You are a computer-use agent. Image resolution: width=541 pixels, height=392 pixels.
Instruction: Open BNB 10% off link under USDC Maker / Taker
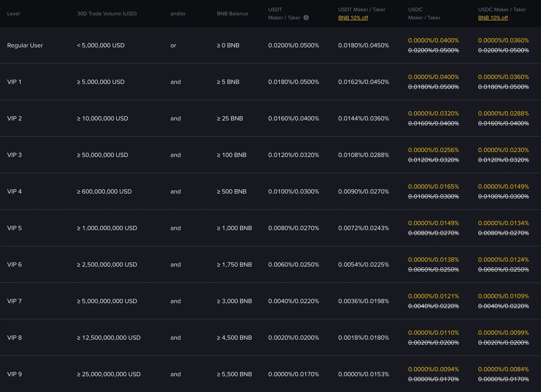pos(493,18)
